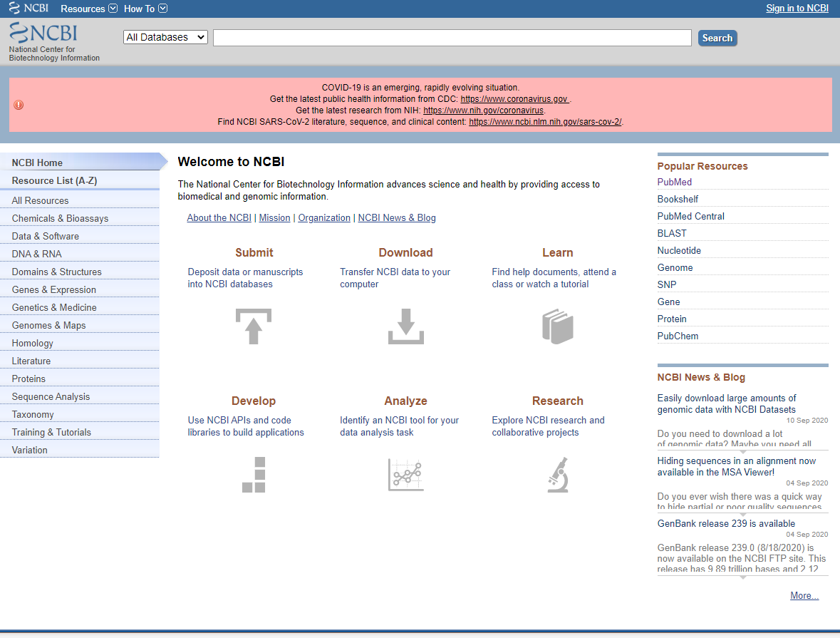This screenshot has height=638, width=840.
Task: Click the Develop blocks icon
Action: point(254,475)
